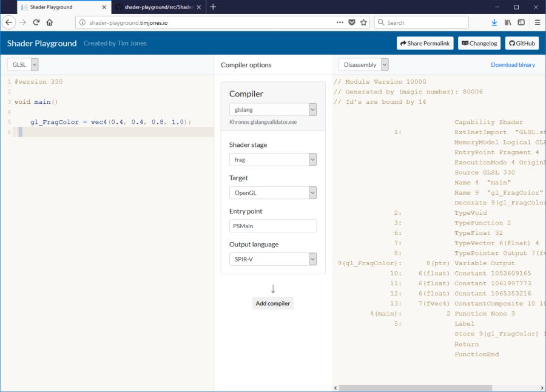Open a new tab with plus icon

click(213, 7)
